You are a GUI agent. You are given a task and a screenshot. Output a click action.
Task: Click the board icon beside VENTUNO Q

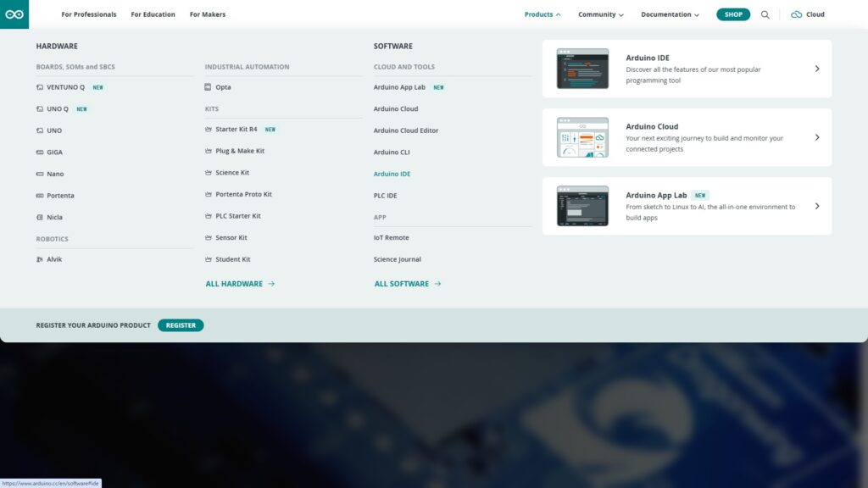(x=40, y=87)
